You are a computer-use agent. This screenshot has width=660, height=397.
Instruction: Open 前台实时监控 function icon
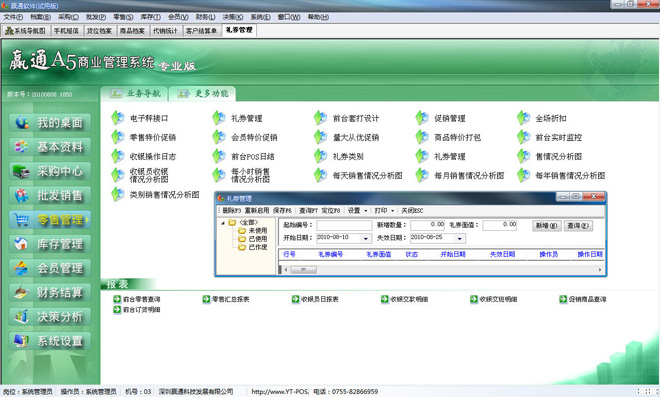coord(523,137)
